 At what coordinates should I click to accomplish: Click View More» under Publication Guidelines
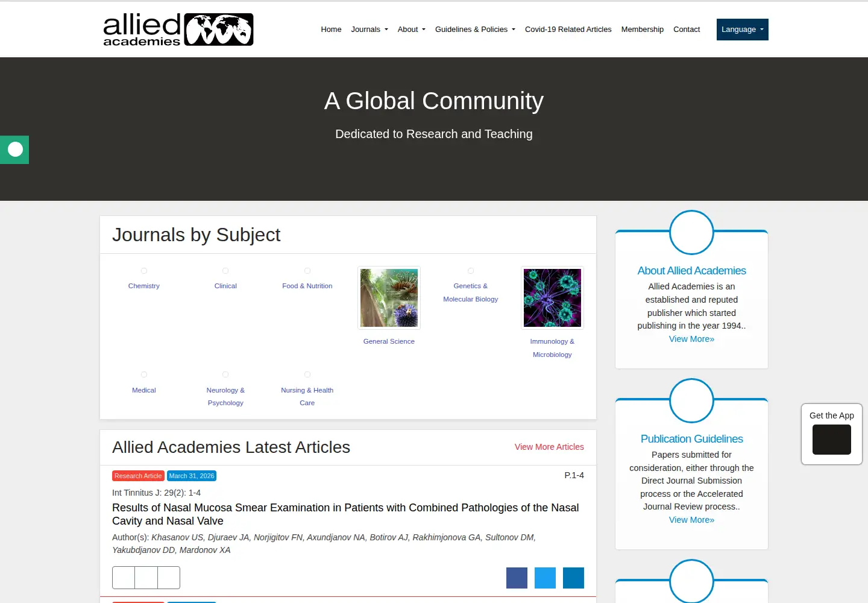(x=691, y=520)
